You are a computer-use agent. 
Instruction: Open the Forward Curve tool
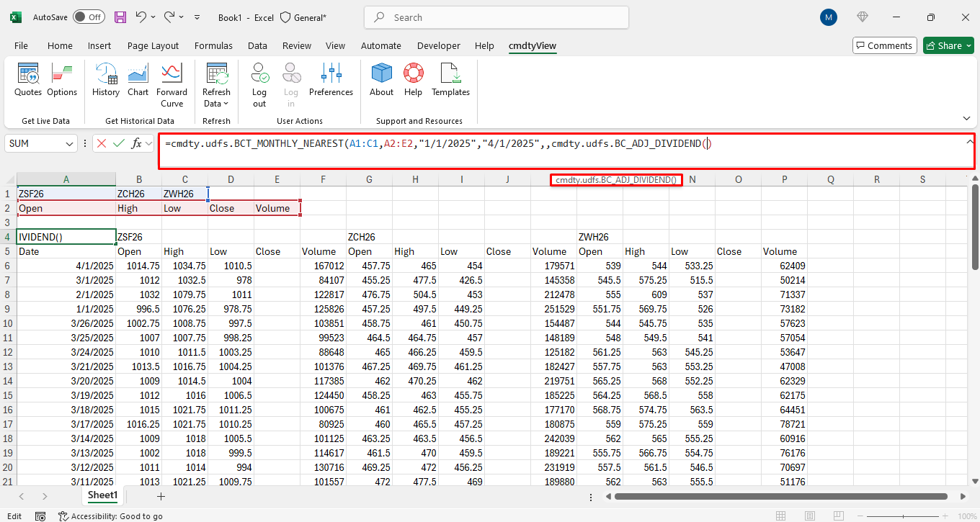coord(171,85)
